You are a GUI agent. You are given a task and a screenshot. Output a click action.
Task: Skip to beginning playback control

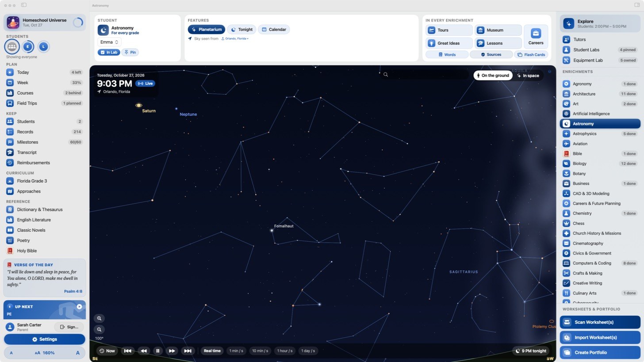[x=127, y=351]
